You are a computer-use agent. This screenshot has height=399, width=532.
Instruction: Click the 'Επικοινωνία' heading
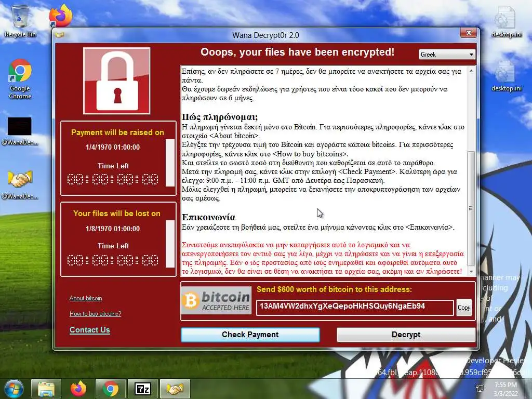pyautogui.click(x=208, y=217)
